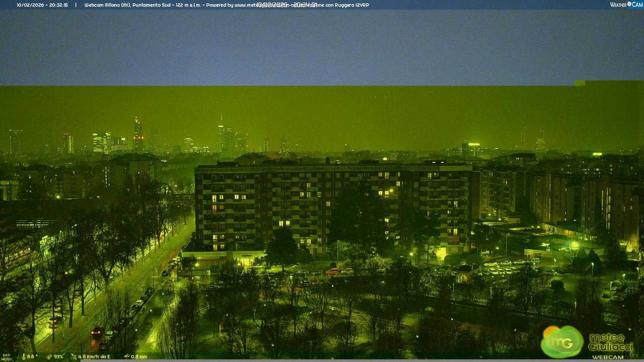This screenshot has height=362, width=644.
Task: Click the rain umbrella icon
Action: pyautogui.click(x=125, y=356)
